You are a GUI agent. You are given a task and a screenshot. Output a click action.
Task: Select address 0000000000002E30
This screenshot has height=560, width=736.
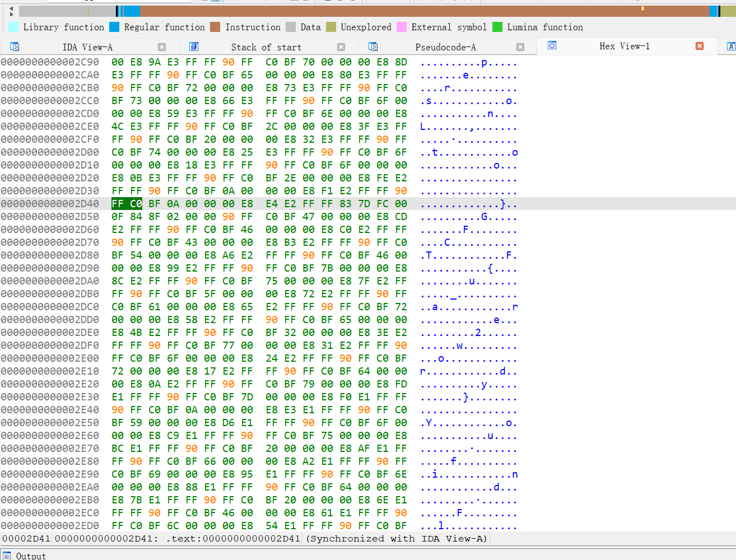[50, 397]
